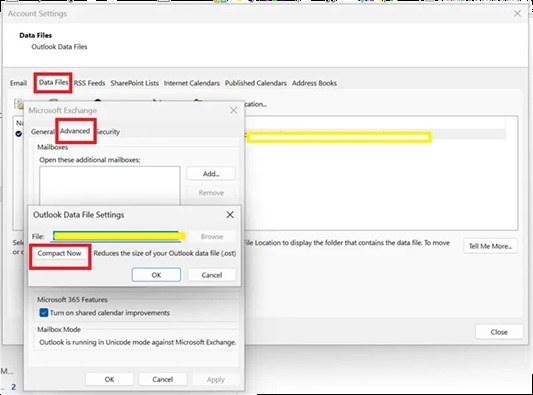Screen dimensions: 533x395
Task: Click the Browse button beside File field
Action: [212, 237]
